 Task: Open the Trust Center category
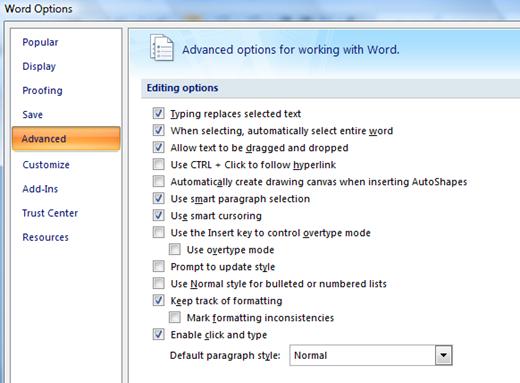tap(50, 213)
